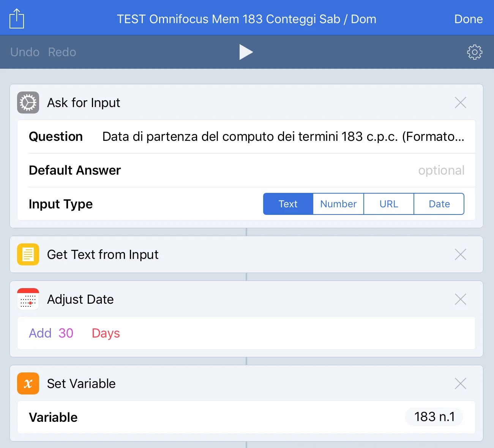Tap the Adjust Date action title
This screenshot has height=448, width=494.
80,299
